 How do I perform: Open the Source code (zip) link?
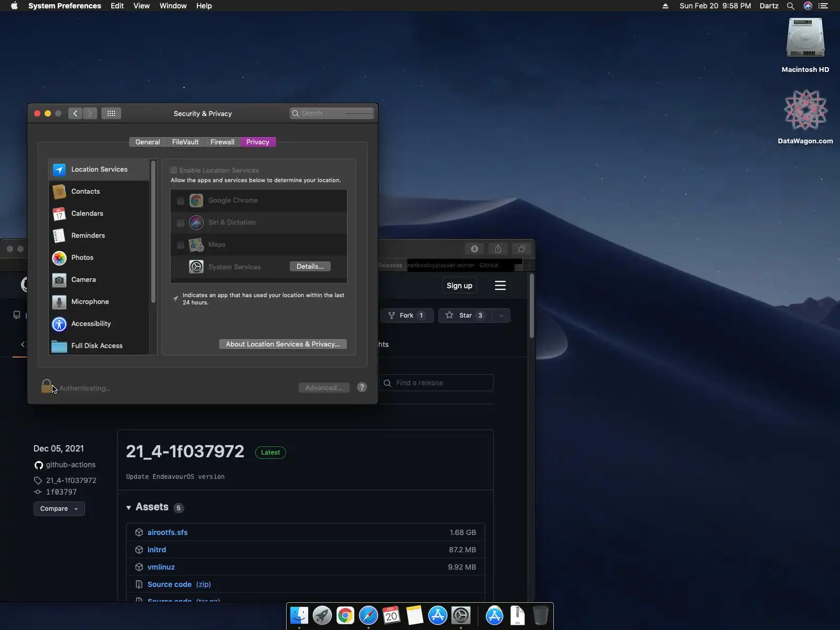179,584
